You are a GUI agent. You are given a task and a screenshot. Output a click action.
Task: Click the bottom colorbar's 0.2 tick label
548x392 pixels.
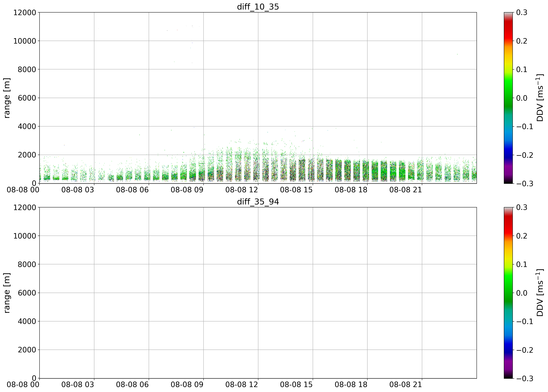click(x=522, y=236)
